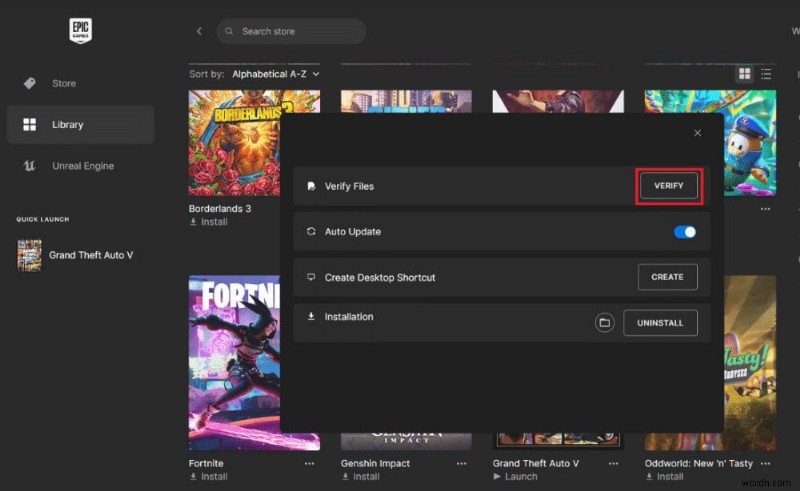Open three-dot menu under the Fall Guys cover
Screen dimensions: 800x491
pos(765,209)
